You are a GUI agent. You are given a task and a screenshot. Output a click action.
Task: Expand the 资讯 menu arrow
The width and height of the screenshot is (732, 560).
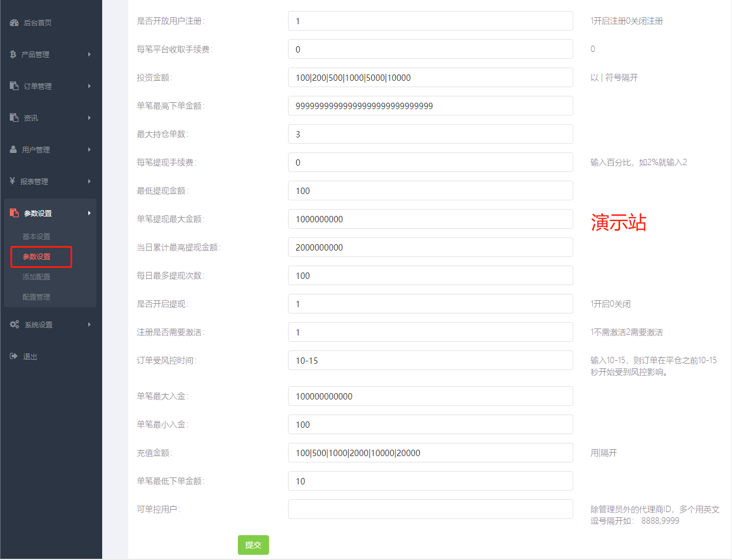(89, 118)
